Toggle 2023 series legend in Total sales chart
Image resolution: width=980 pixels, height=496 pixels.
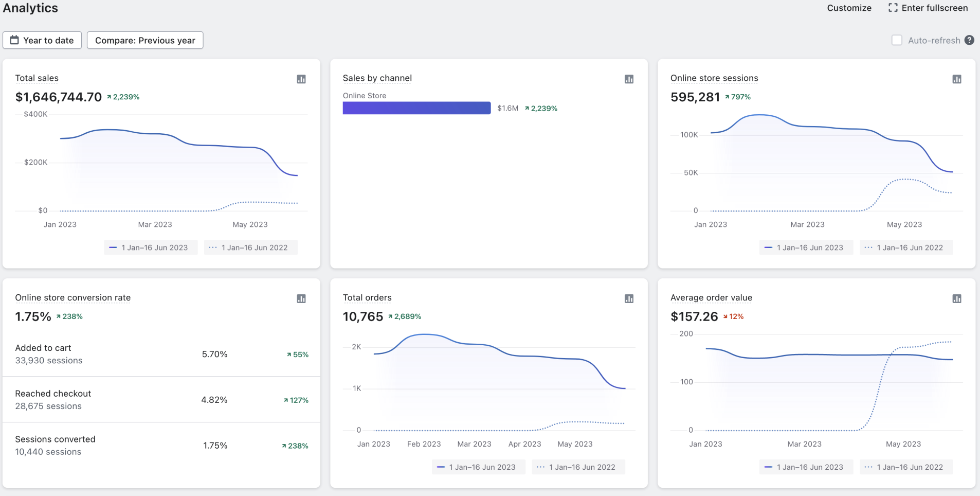[150, 247]
